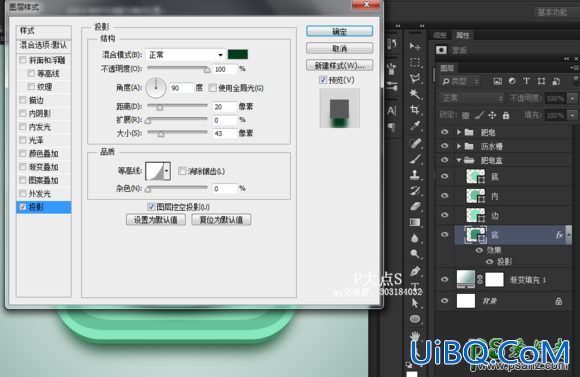Viewport: 580px width, 377px height.
Task: Toggle Layer Knocks Out Drop Shadow checkbox
Action: tap(151, 206)
